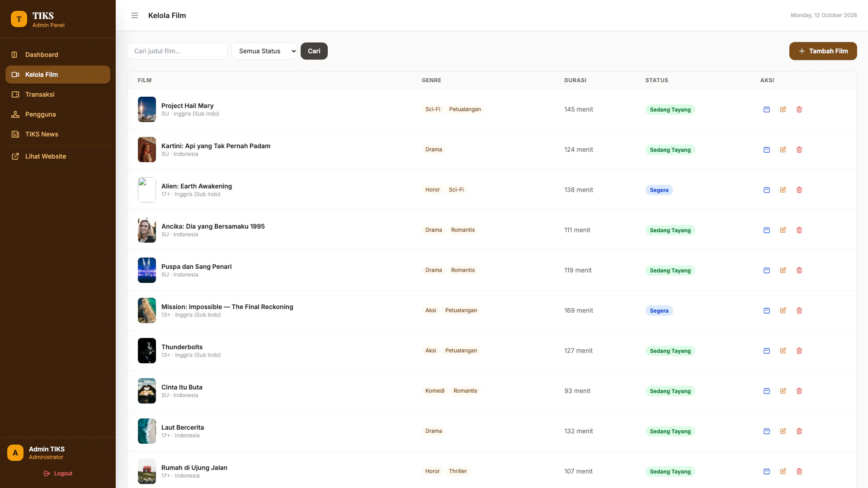Edit Kartini: Api yang Tak Pernah Padam

[783, 150]
